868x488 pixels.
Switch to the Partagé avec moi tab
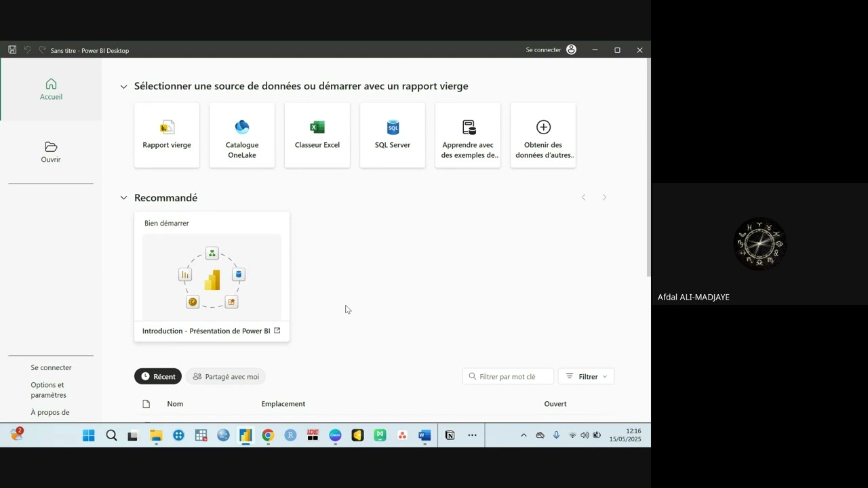[x=225, y=376]
